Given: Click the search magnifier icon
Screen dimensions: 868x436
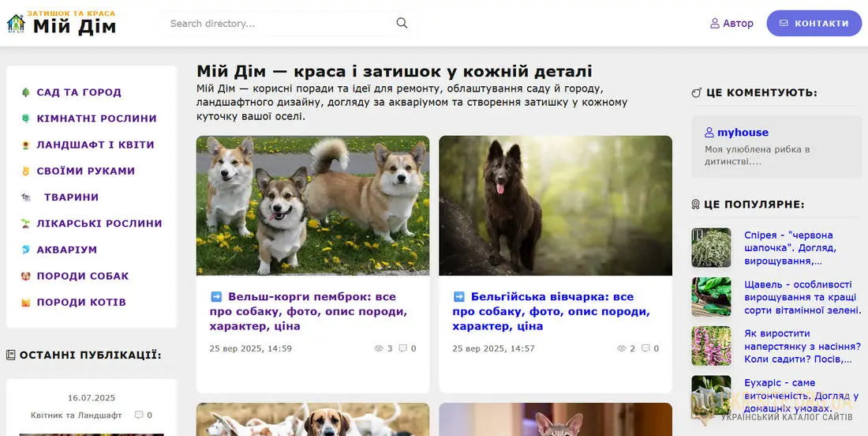Looking at the screenshot, I should (402, 23).
